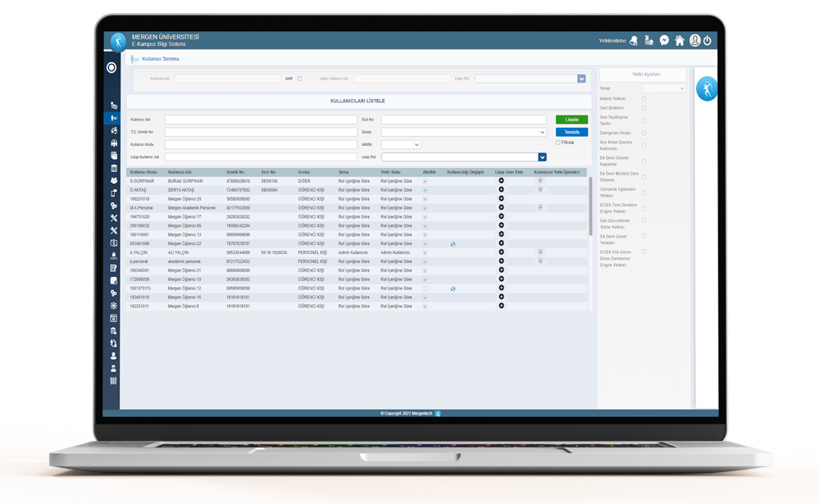This screenshot has height=504, width=820.
Task: Click the Kullanıcı Kodu column header
Action: tap(143, 172)
